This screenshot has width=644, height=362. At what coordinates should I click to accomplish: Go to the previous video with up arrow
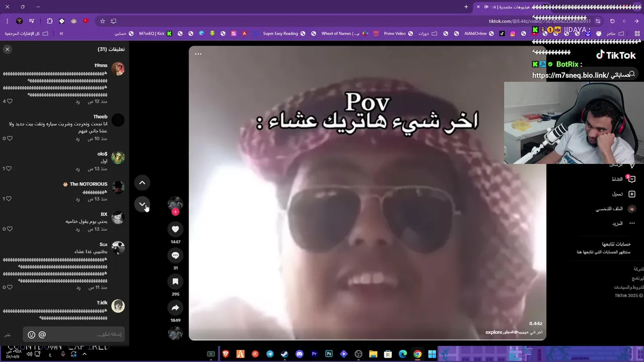[x=142, y=183]
